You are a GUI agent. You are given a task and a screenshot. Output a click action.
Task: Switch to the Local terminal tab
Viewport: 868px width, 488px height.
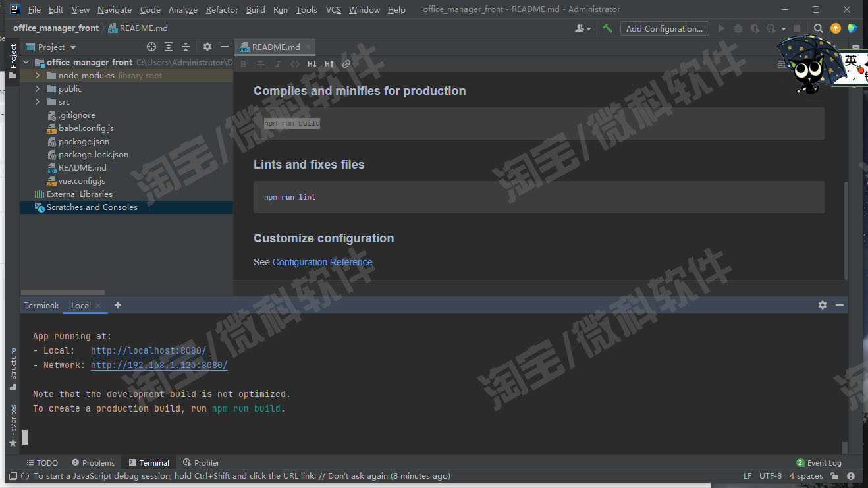(x=80, y=305)
